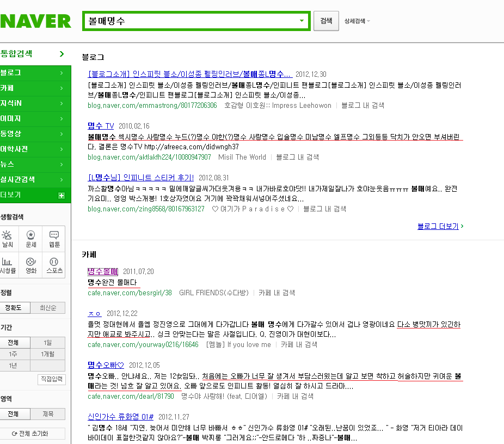Click the 검색 search button
This screenshot has width=504, height=444.
point(326,21)
